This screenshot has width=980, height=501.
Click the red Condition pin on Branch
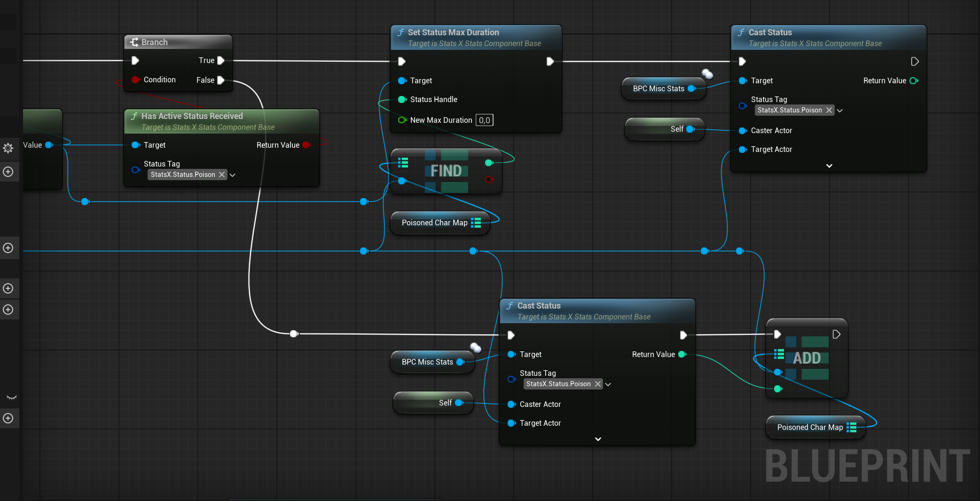click(135, 80)
